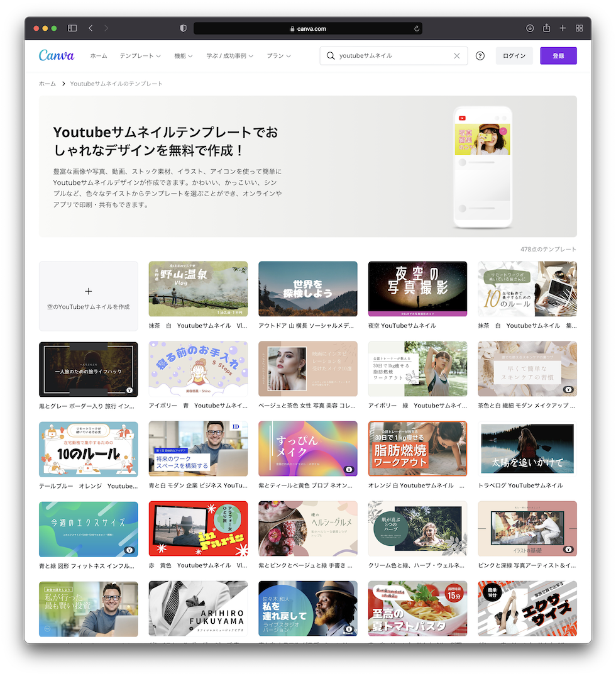Show tab overview using the grid icon
The image size is (616, 676).
coord(579,28)
